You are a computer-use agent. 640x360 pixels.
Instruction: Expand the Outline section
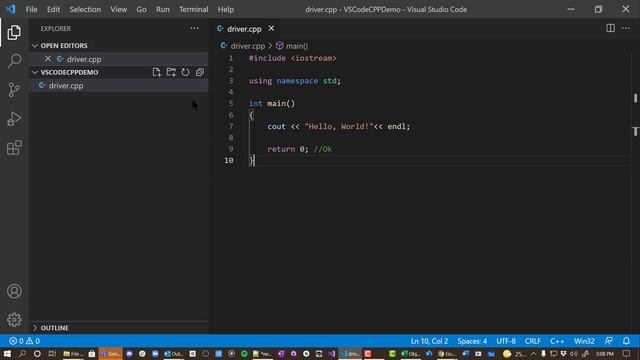point(35,328)
